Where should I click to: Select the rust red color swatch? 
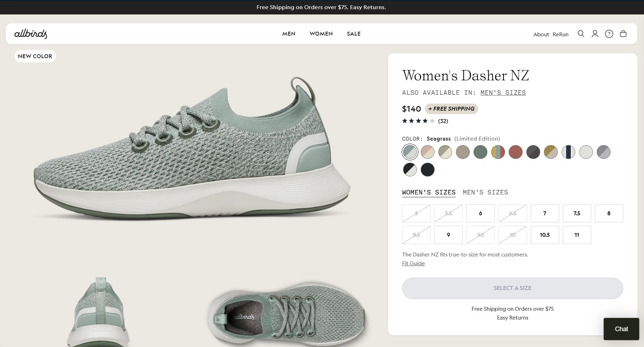[515, 152]
